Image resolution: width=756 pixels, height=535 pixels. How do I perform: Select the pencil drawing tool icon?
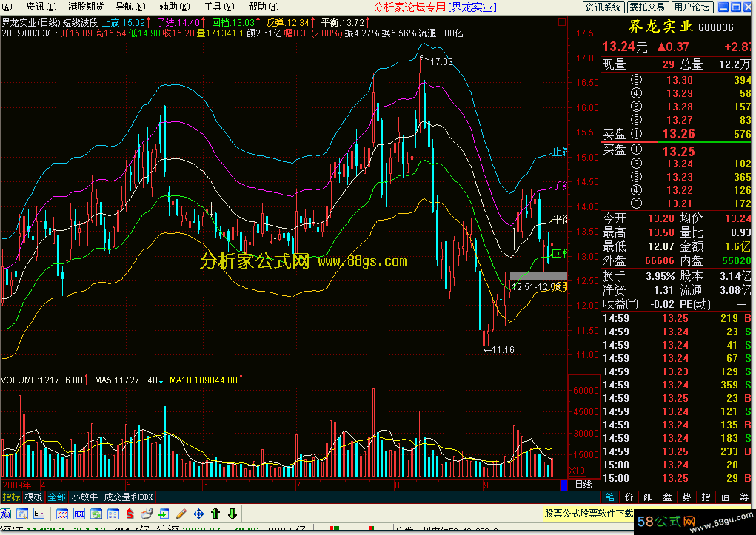[x=181, y=514]
